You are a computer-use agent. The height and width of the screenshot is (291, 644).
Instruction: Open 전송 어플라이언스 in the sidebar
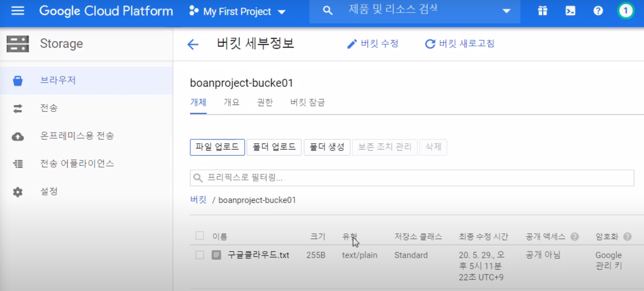[86, 164]
